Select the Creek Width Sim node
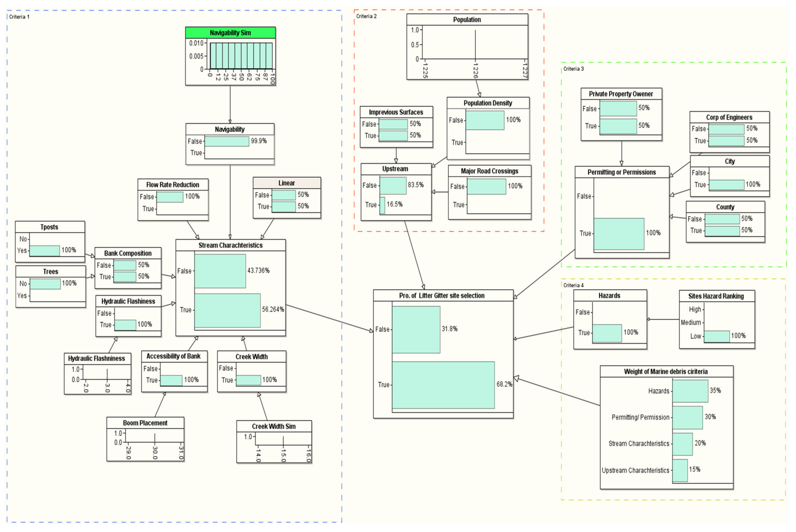Image resolution: width=796 pixels, height=532 pixels. pyautogui.click(x=274, y=427)
